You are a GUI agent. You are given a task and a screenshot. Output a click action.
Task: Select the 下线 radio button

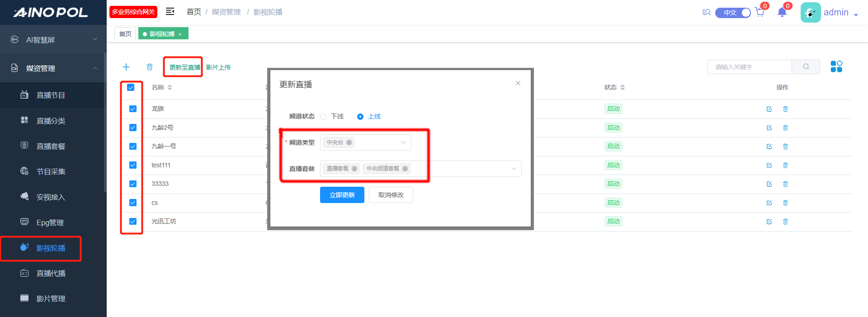pyautogui.click(x=323, y=117)
